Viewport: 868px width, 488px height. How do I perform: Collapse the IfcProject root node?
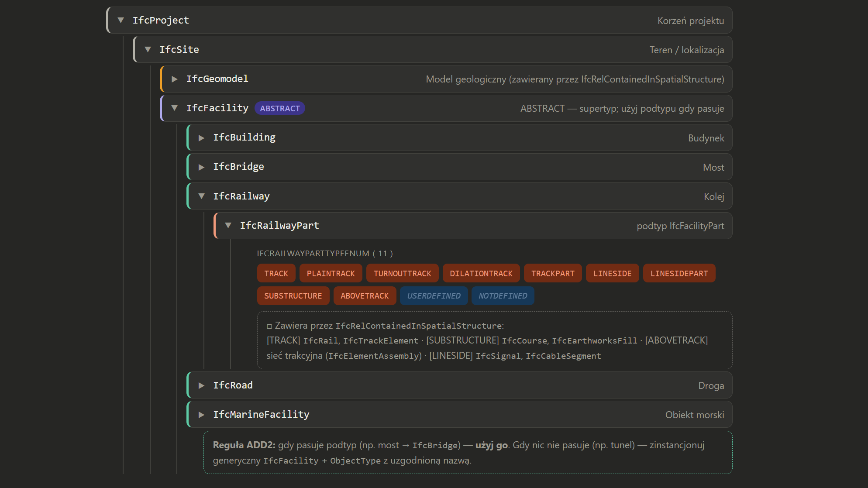pos(121,20)
